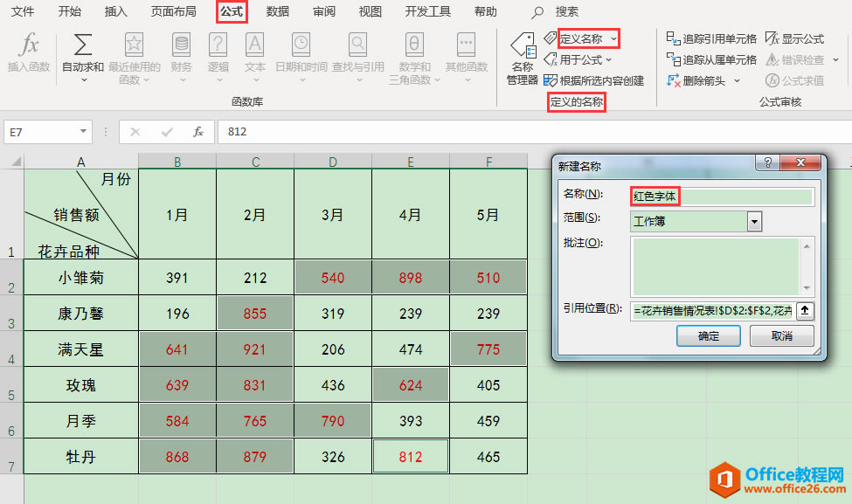
Task: Click Evaluate Formula (公式求值)
Action: click(794, 81)
